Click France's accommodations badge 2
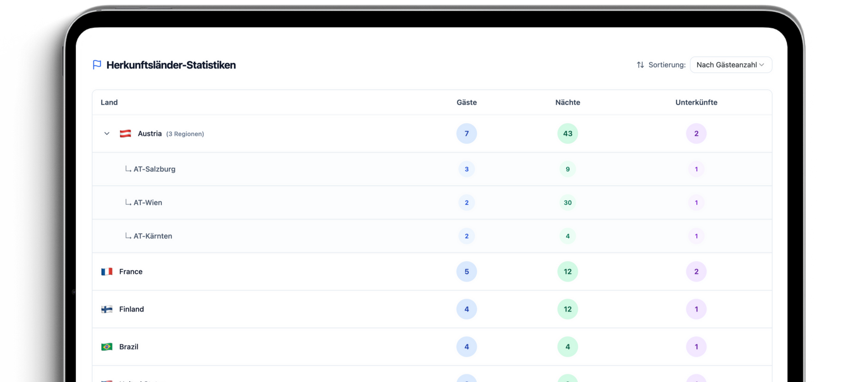The width and height of the screenshot is (868, 382). pyautogui.click(x=696, y=271)
